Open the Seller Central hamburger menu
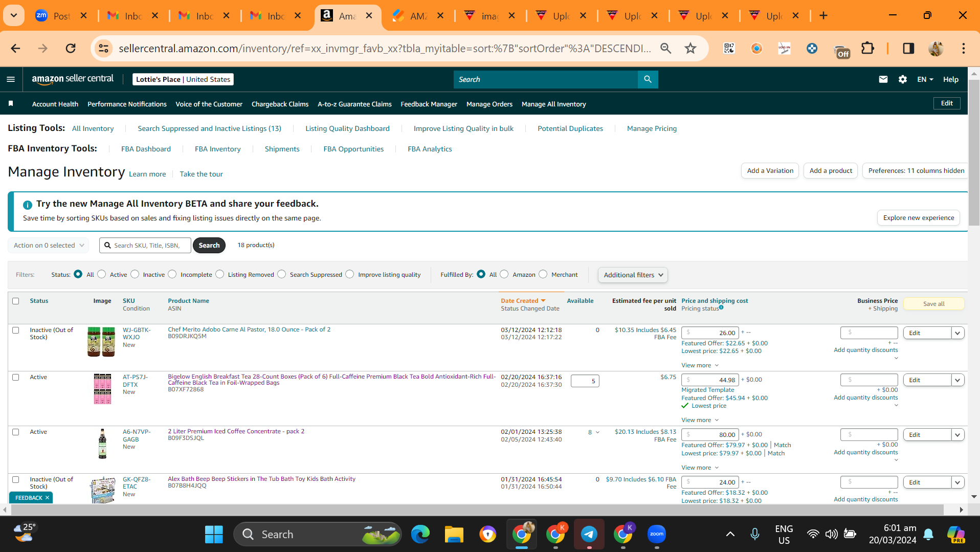 (x=11, y=79)
